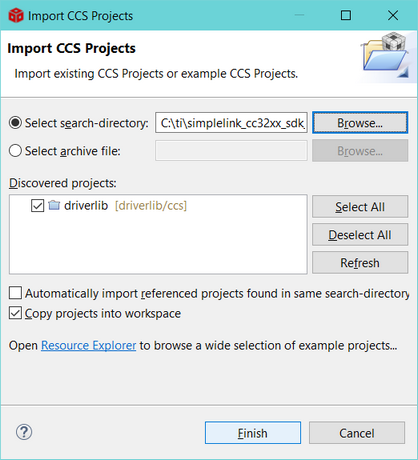Image resolution: width=418 pixels, height=460 pixels.
Task: Choose the Select search-directory radio button
Action: pos(15,123)
